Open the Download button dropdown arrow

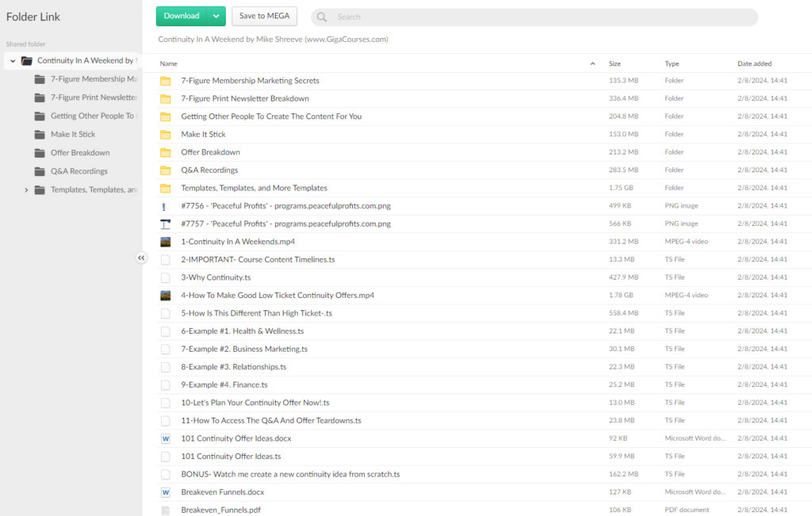[x=216, y=16]
